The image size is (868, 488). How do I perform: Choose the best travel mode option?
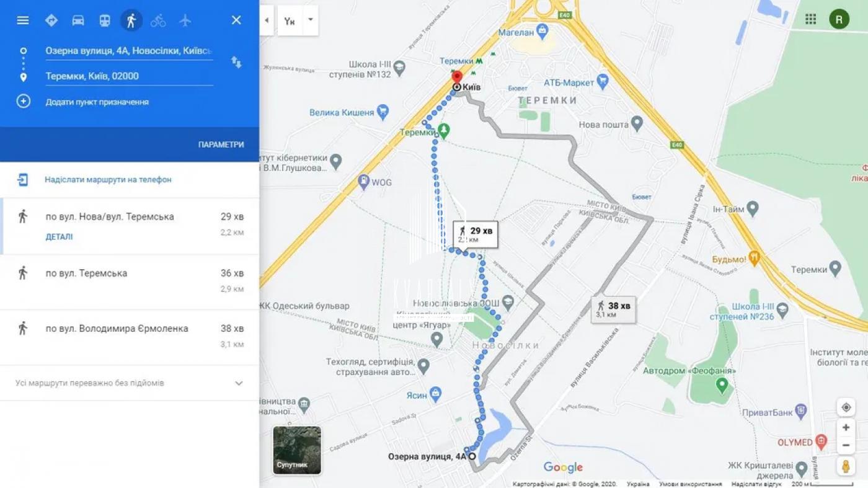coord(51,20)
